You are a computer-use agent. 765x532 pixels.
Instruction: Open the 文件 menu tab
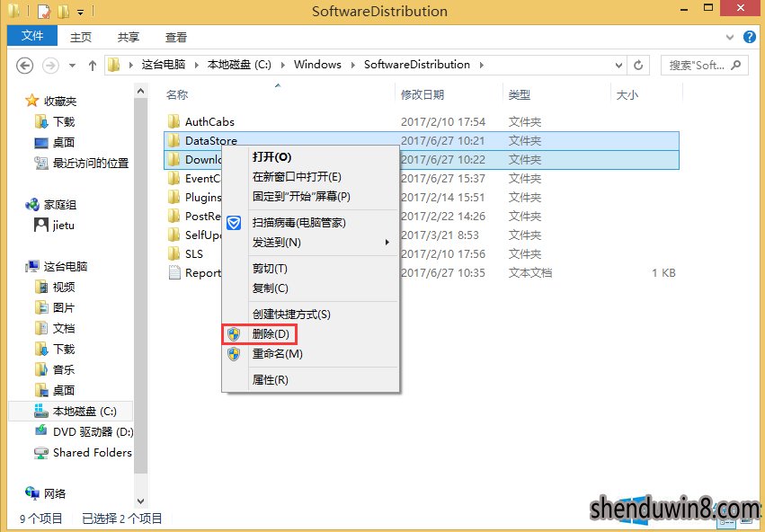click(32, 36)
